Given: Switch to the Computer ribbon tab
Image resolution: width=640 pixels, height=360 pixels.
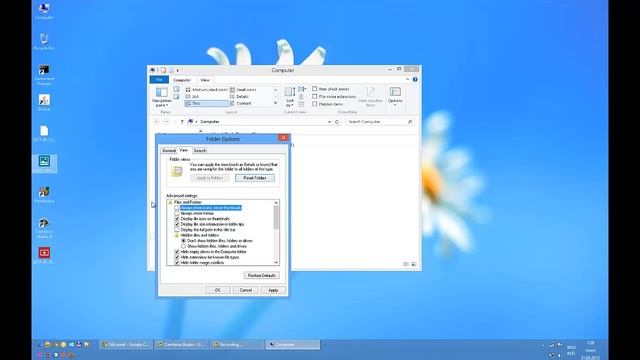Looking at the screenshot, I should tap(182, 80).
